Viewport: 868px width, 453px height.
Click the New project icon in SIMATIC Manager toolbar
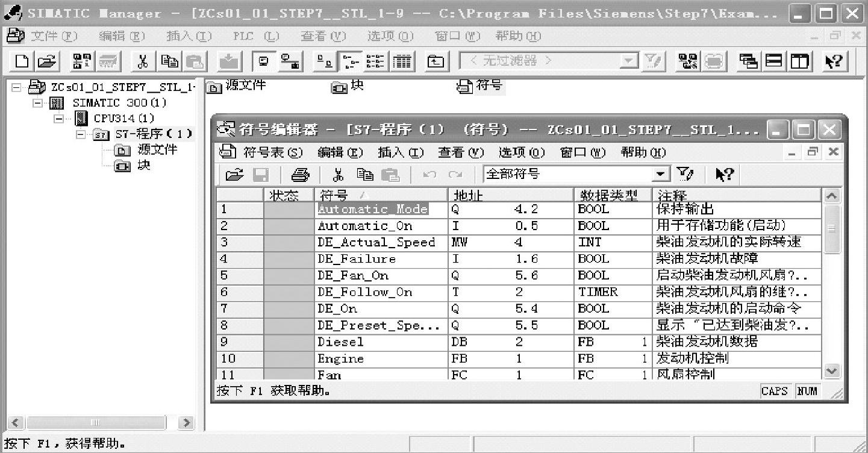coord(22,61)
